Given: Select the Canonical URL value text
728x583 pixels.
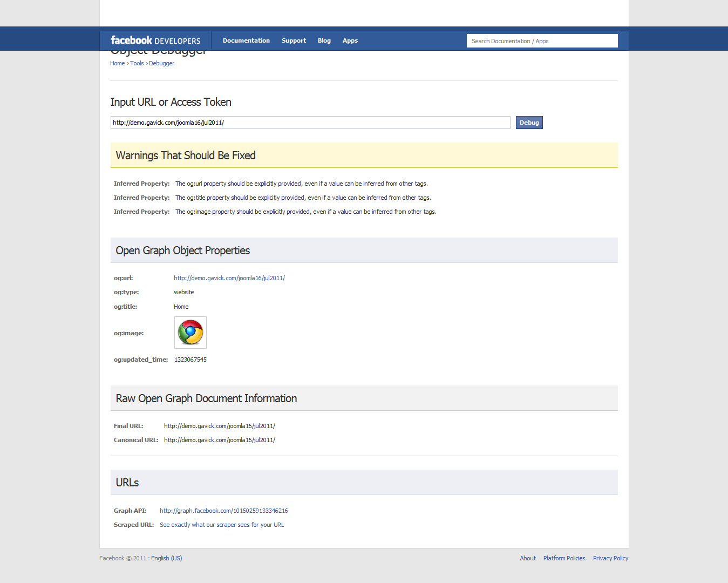Looking at the screenshot, I should (x=220, y=440).
